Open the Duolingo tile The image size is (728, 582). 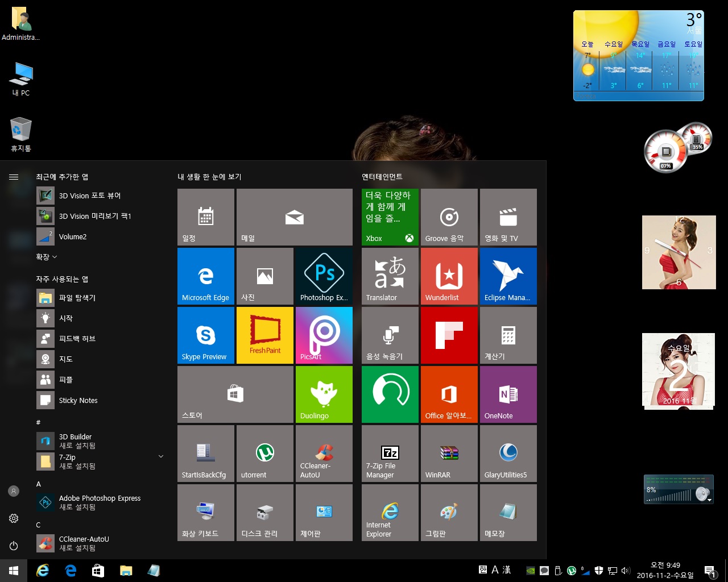click(x=324, y=394)
